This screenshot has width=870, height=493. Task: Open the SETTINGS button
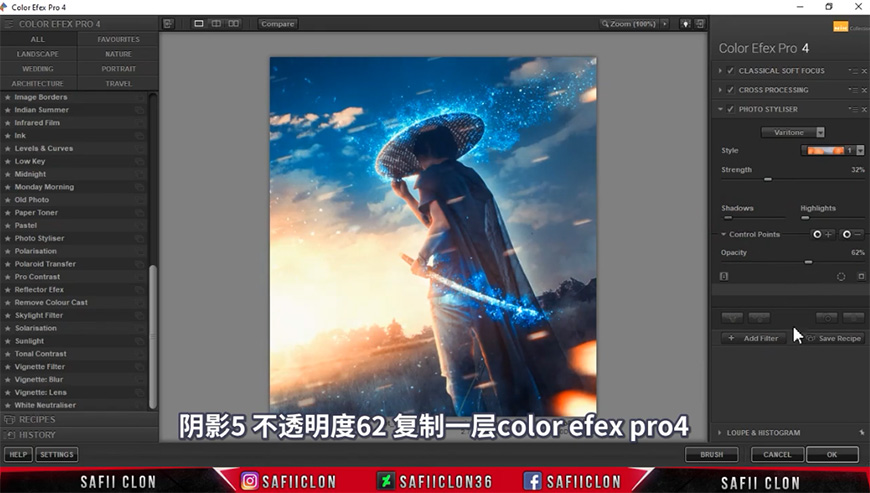(x=57, y=455)
